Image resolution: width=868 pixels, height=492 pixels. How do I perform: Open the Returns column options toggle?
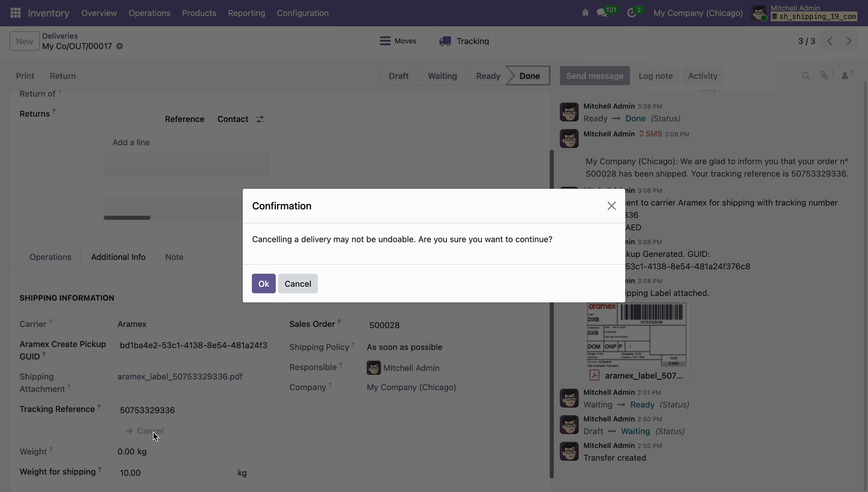pos(260,119)
